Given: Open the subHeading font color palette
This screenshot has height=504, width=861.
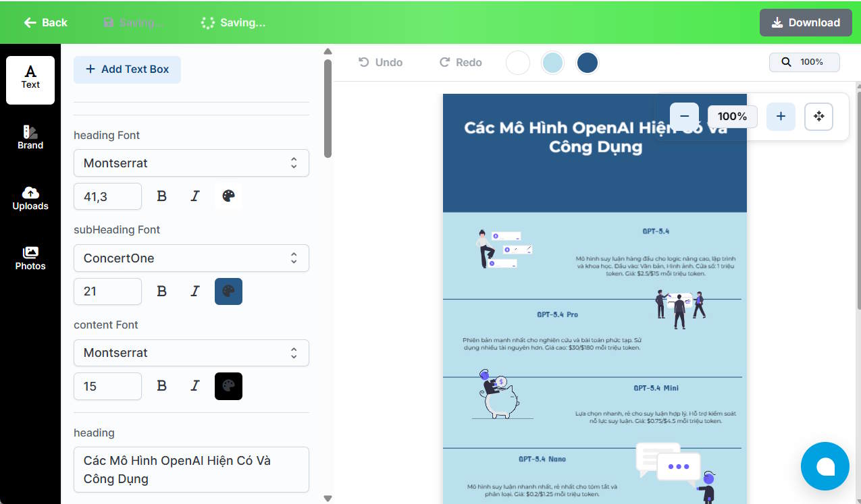Looking at the screenshot, I should (228, 291).
